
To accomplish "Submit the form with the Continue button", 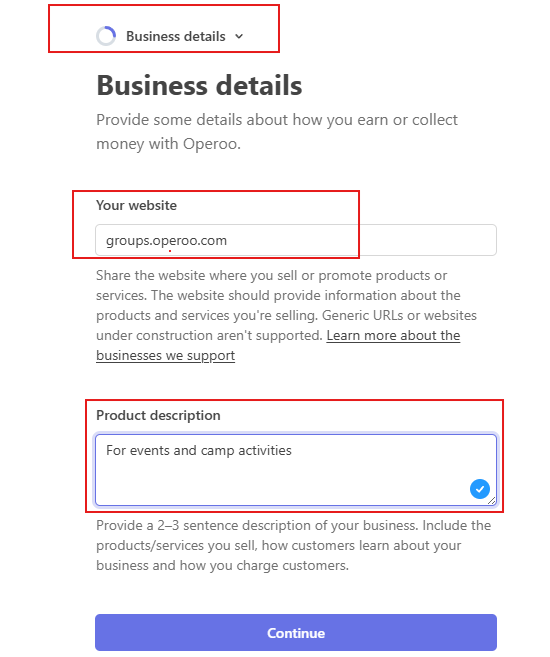I will pyautogui.click(x=296, y=633).
